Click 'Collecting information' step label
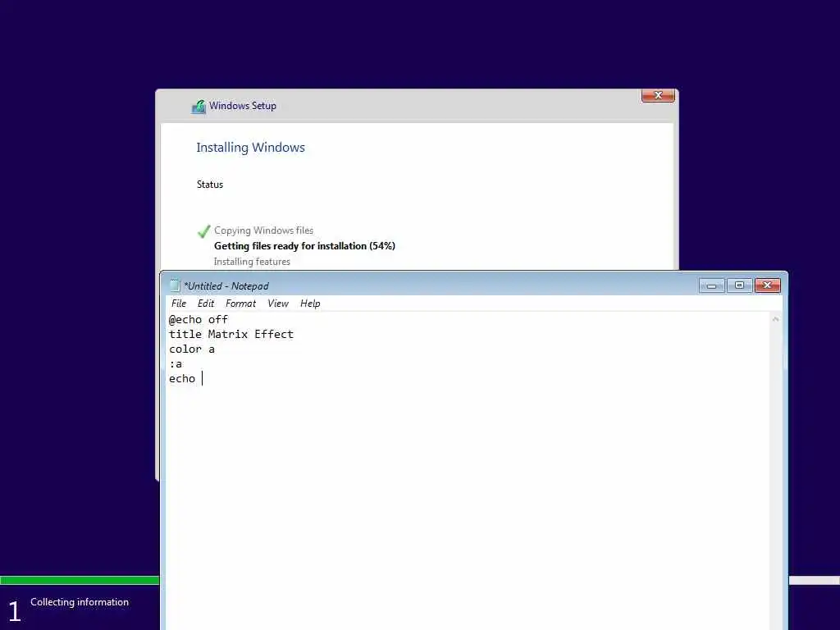 (x=80, y=602)
